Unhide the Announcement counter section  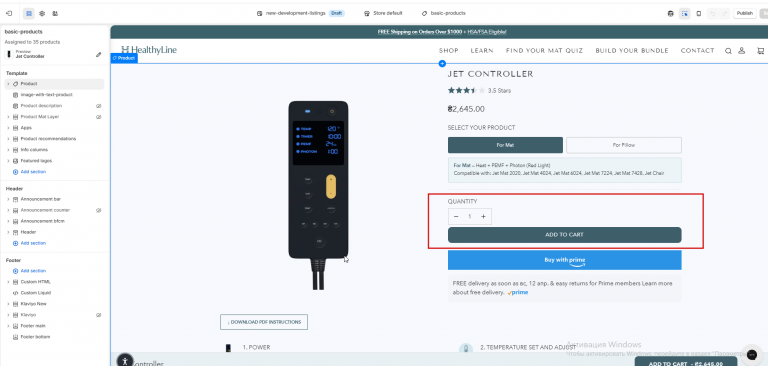(x=98, y=210)
